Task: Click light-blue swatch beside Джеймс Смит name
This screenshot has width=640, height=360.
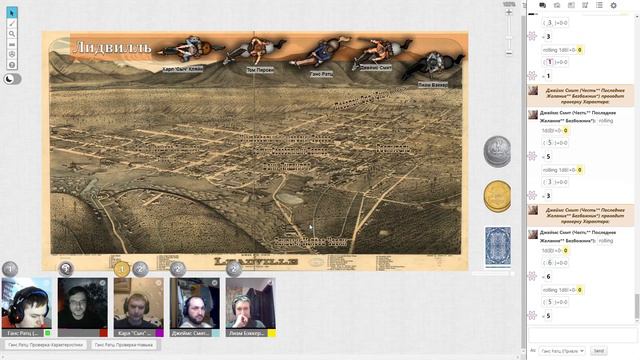Action: (x=216, y=333)
